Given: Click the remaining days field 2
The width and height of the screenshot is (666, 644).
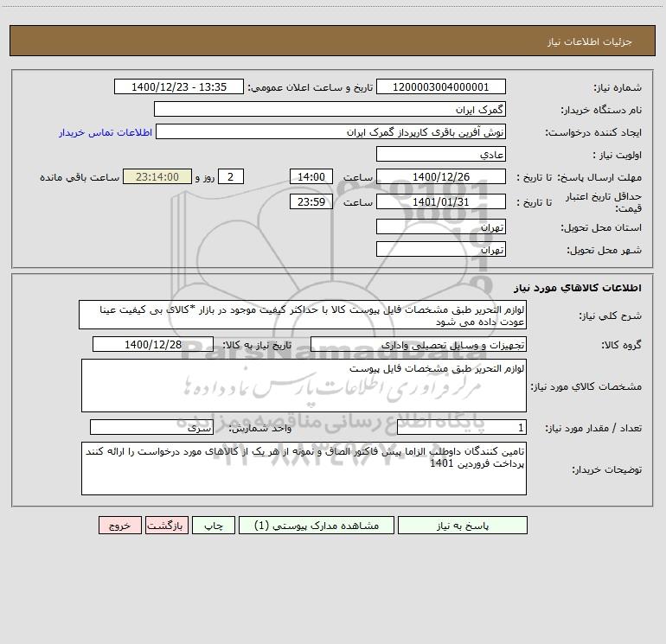Looking at the screenshot, I should 231,176.
